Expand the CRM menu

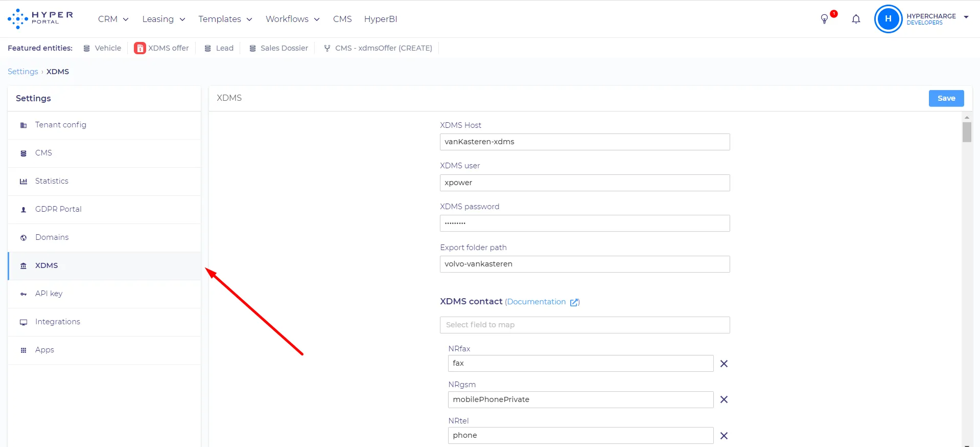pyautogui.click(x=113, y=19)
